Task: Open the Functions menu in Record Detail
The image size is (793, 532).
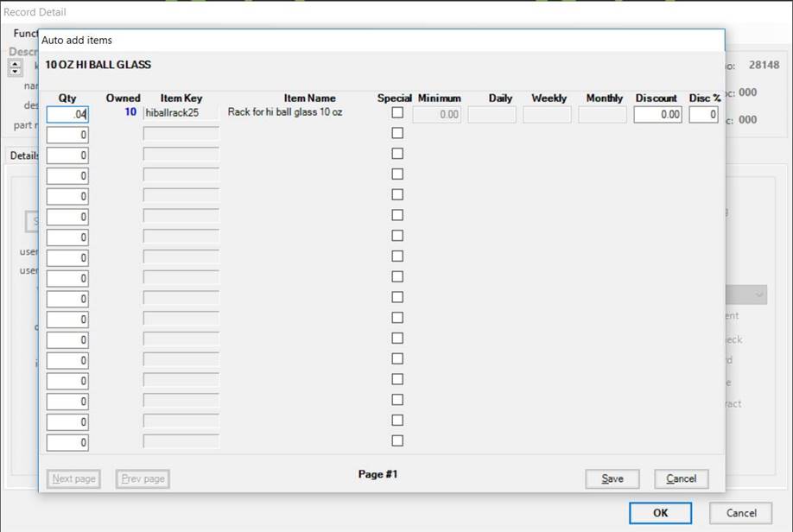Action: click(26, 34)
